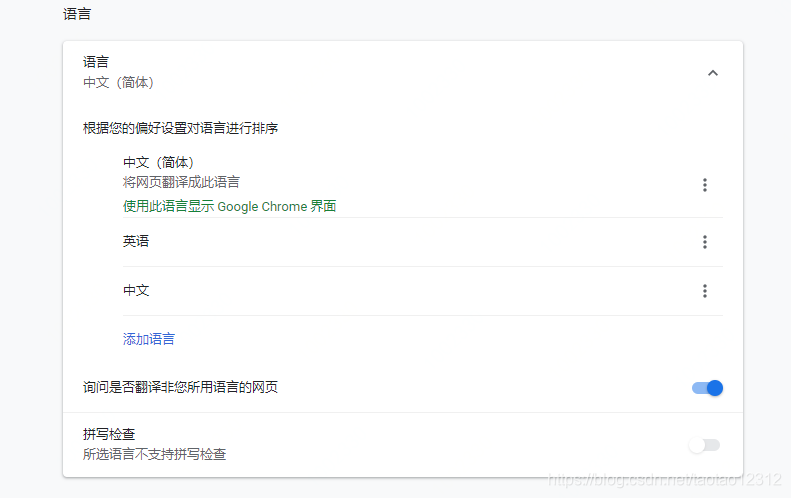Screen dimensions: 791x498
Task: Collapse the 语言 section with the chevron
Action: [712, 73]
